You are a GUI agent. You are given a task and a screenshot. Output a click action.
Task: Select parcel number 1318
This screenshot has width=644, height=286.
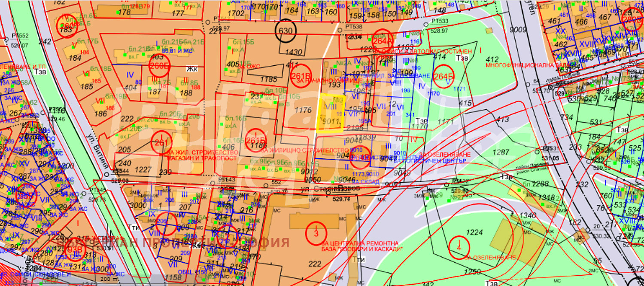(547, 197)
